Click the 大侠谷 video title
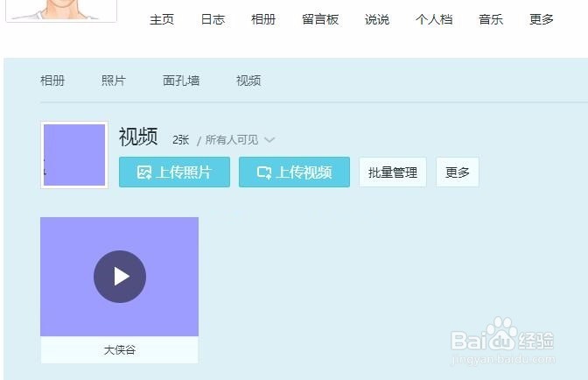The height and width of the screenshot is (380, 588). point(120,350)
